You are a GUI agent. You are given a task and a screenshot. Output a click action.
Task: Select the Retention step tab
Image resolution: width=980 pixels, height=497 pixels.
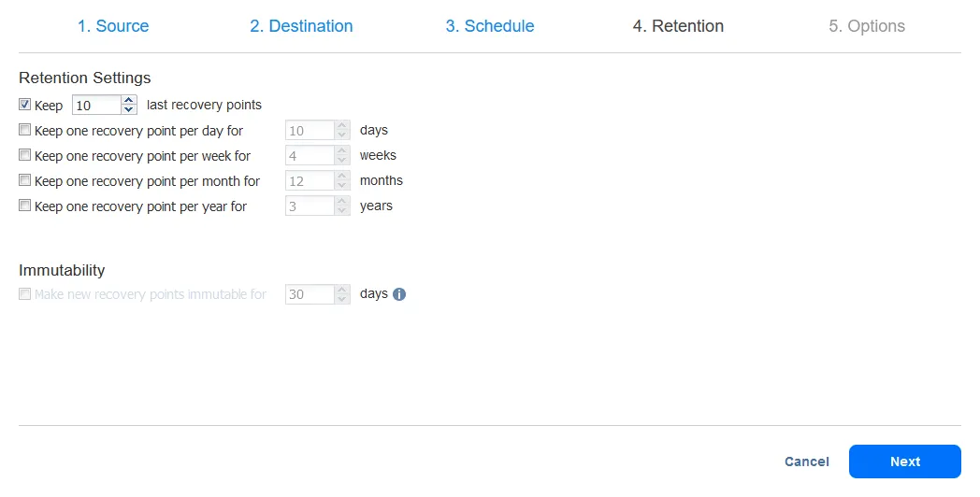pos(678,26)
